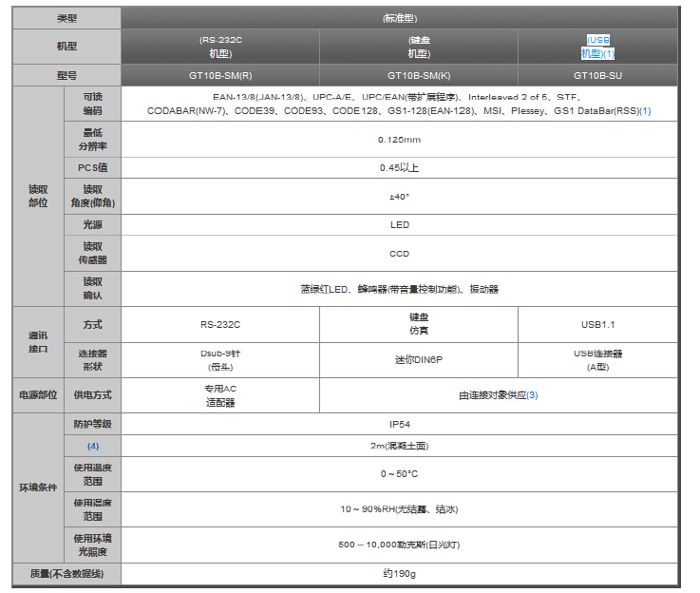The height and width of the screenshot is (593, 700).
Task: Select the GT10B-SM(K) model cell
Action: tap(418, 75)
